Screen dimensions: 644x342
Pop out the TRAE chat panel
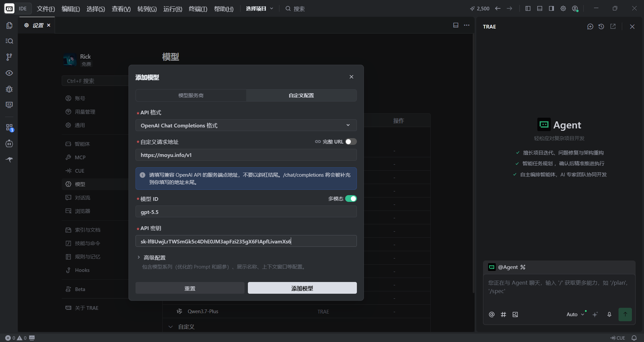point(613,26)
